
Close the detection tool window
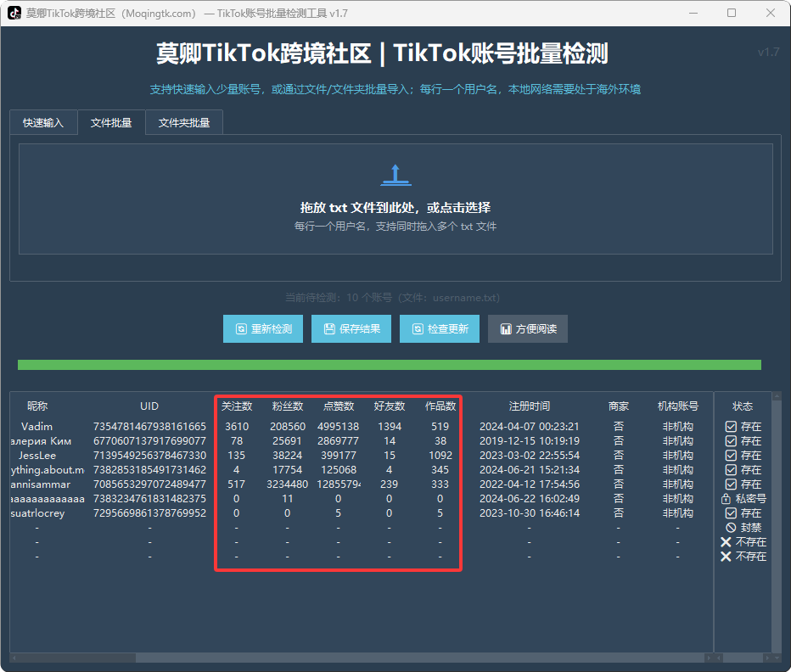(771, 13)
